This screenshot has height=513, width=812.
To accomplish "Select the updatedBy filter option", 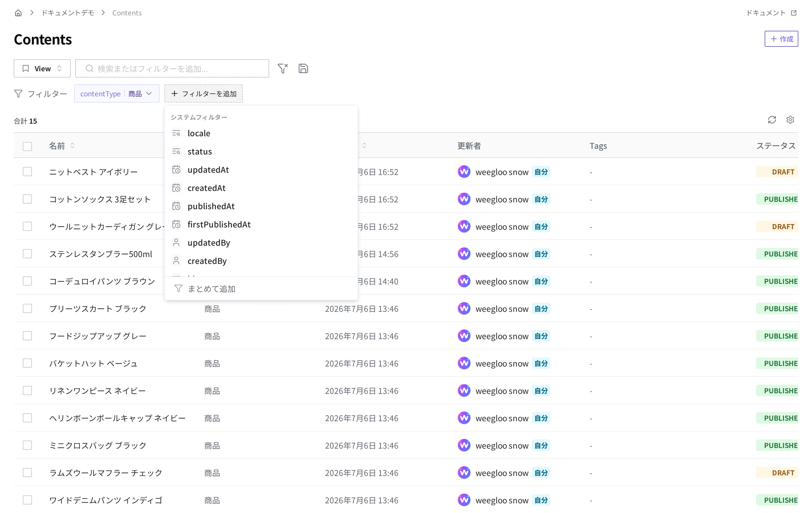I will coord(261,242).
